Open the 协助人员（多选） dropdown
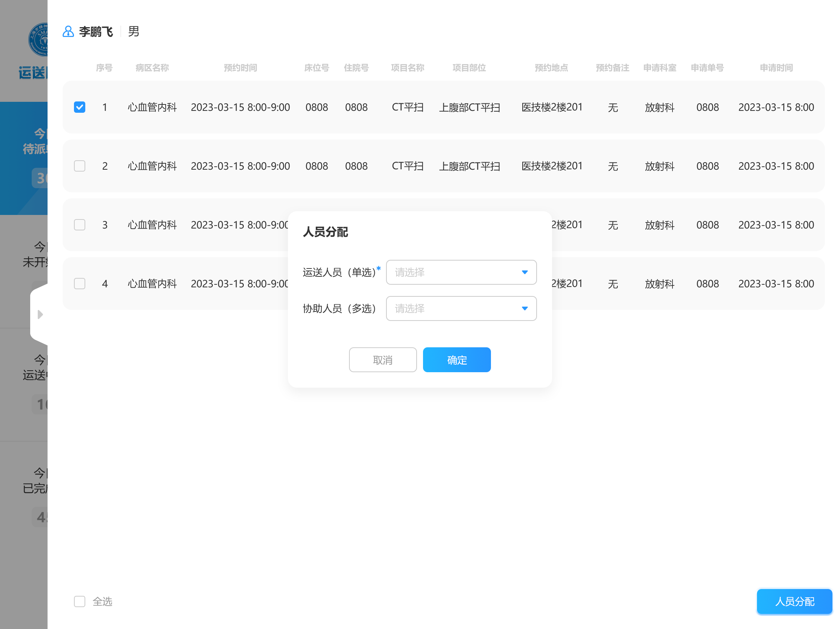840x629 pixels. point(461,308)
